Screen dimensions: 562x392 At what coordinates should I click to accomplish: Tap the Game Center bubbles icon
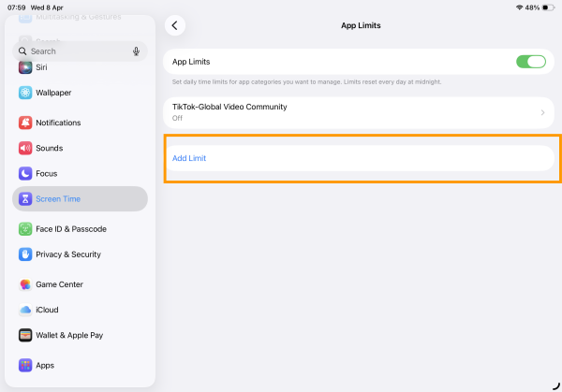(x=25, y=284)
